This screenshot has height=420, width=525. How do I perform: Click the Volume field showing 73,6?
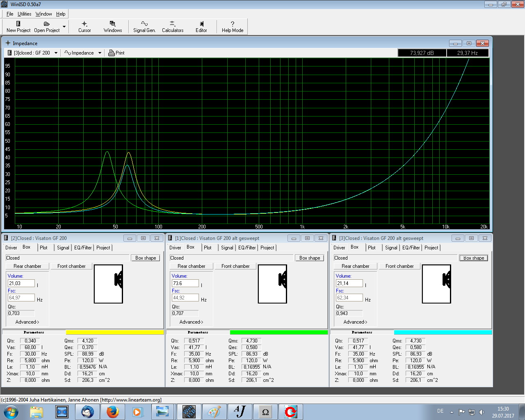[x=185, y=283]
